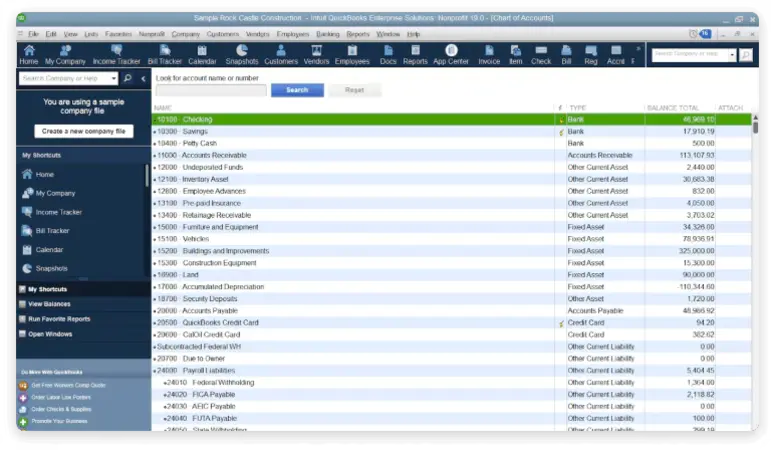Open Calendar from the top icon bar

(x=202, y=54)
